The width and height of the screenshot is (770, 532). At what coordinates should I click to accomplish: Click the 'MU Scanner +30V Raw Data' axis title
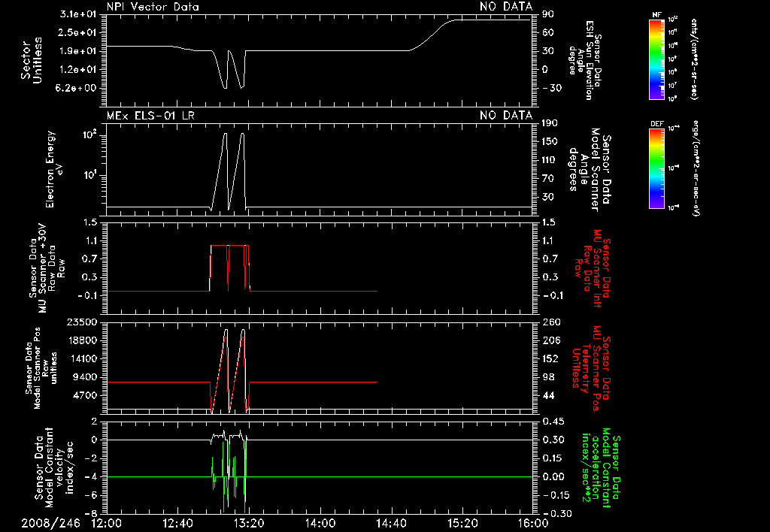coord(47,269)
